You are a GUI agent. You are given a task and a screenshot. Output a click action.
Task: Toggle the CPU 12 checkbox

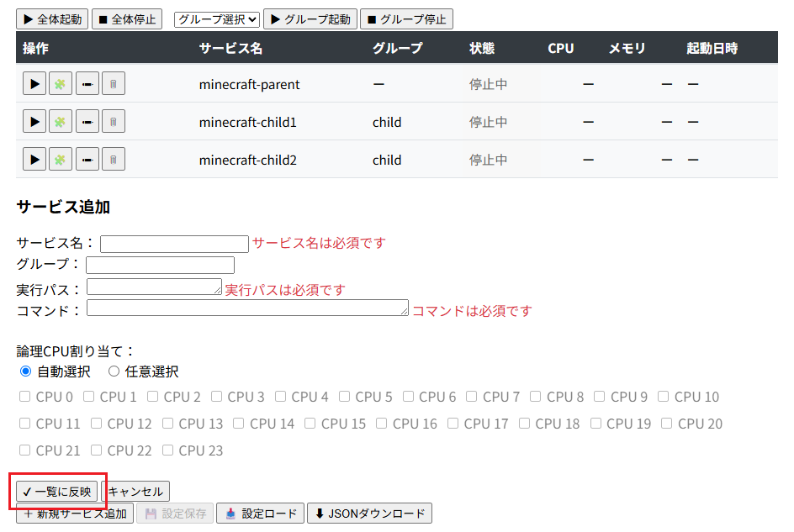pyautogui.click(x=95, y=424)
